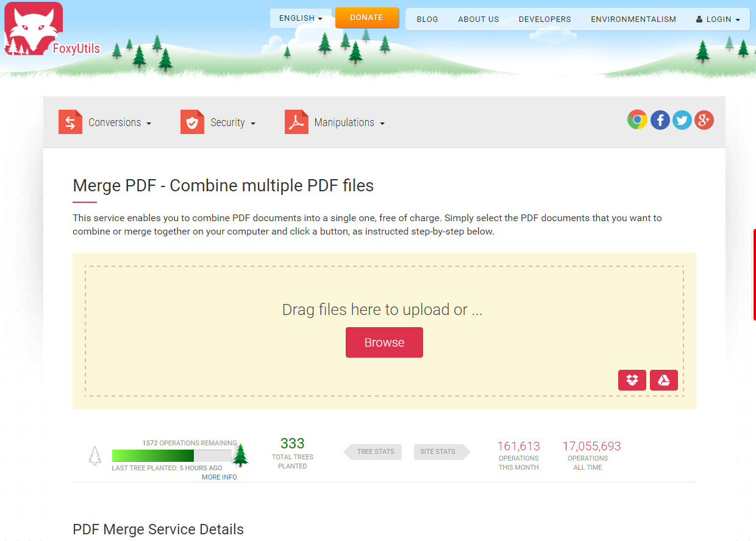Click the Twitter share icon
756x541 pixels.
pos(682,120)
